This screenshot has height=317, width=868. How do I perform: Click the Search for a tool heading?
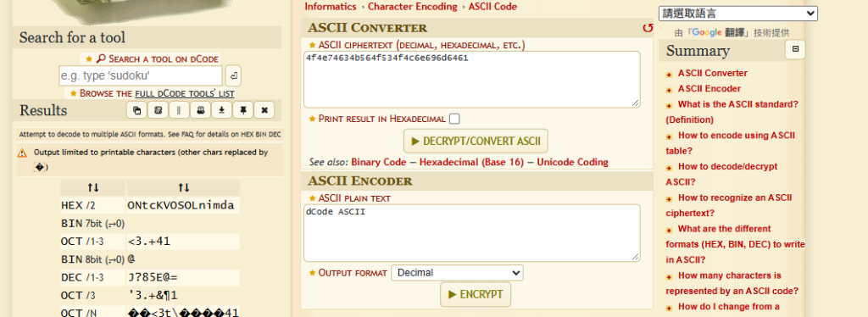click(73, 37)
